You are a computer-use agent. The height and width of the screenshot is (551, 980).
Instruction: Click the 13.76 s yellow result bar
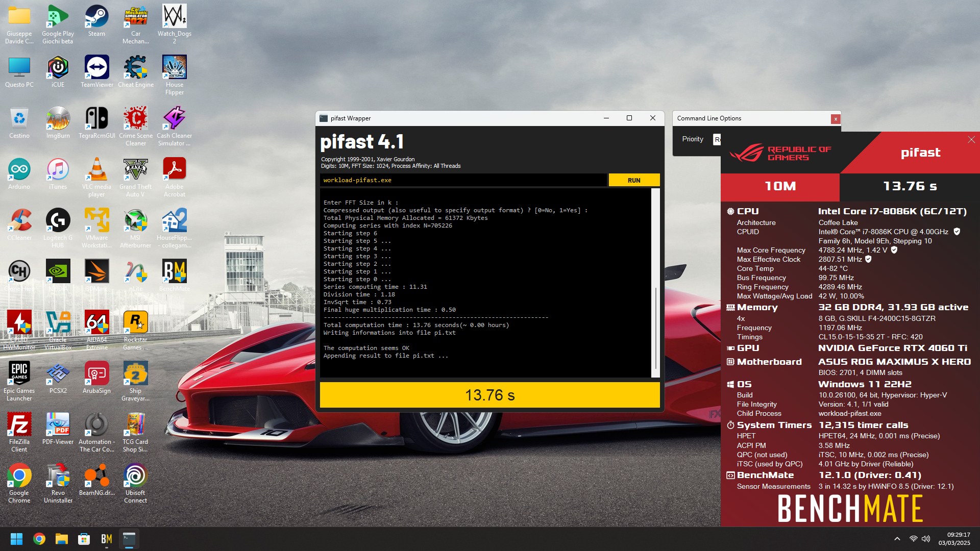pyautogui.click(x=489, y=395)
